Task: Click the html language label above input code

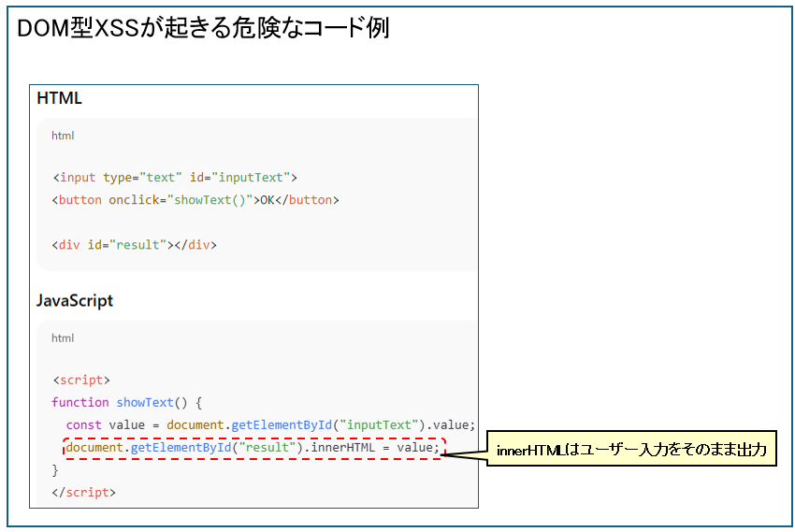Action: 63,136
